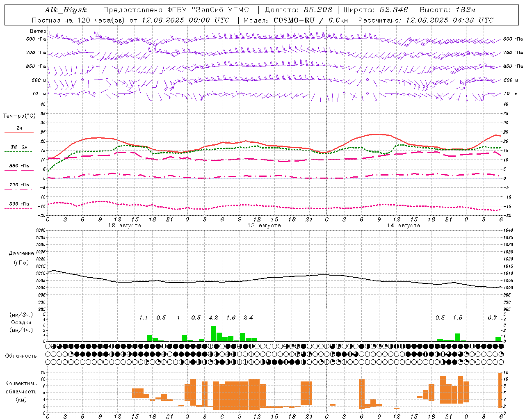
Task: Select the (мм/1ч.) precipitation unit label
Action: (x=21, y=330)
